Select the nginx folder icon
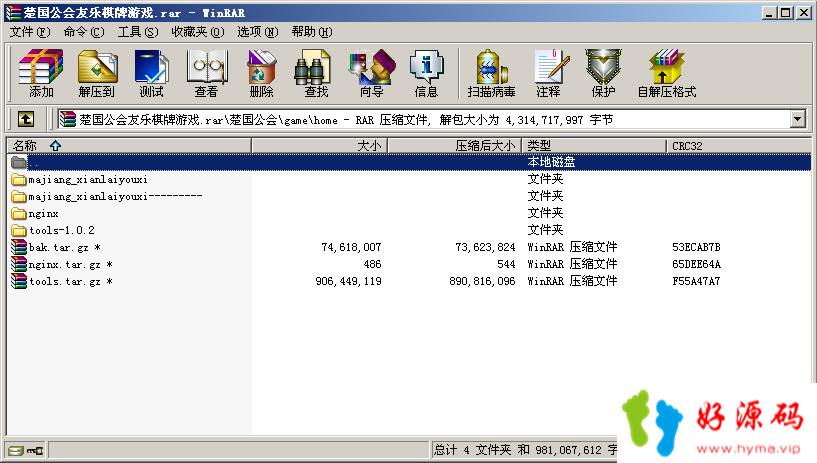This screenshot has height=463, width=817. (x=19, y=214)
